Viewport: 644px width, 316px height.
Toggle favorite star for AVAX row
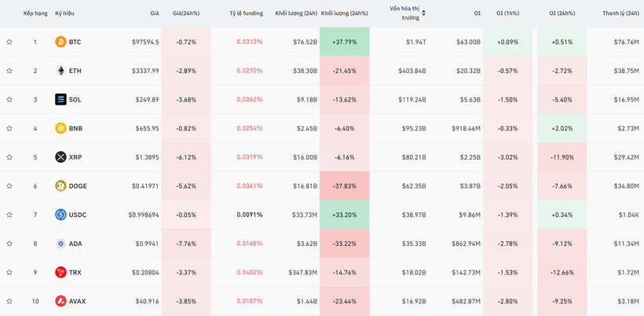click(x=9, y=301)
